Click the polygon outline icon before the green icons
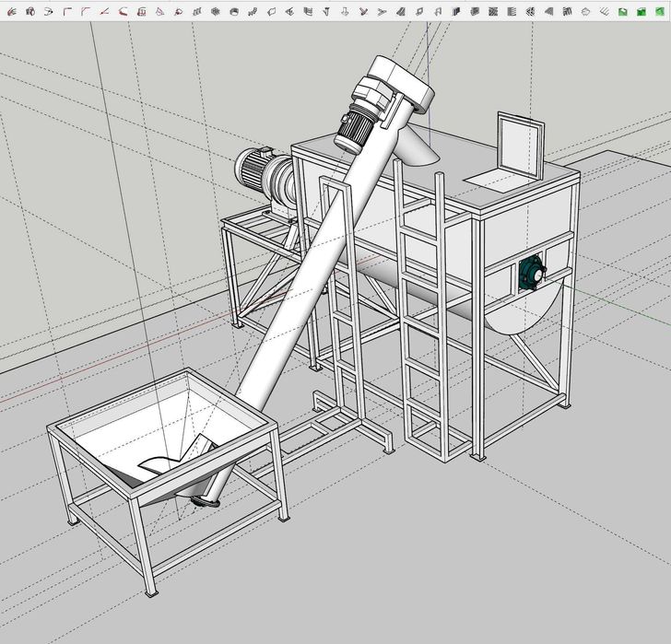671x644 pixels. (585, 12)
